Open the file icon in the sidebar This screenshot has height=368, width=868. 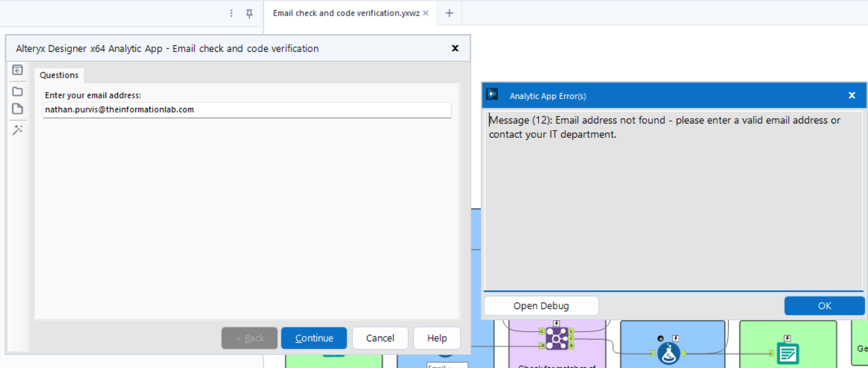[17, 109]
